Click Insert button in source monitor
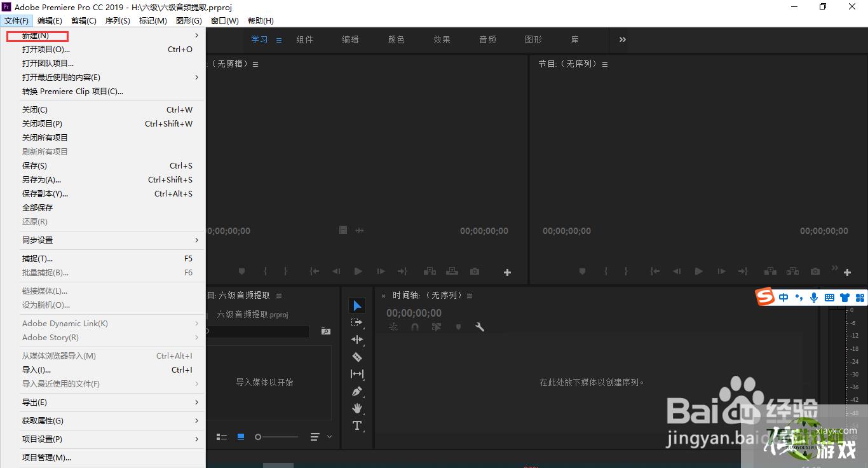The width and height of the screenshot is (868, 468). tap(430, 272)
